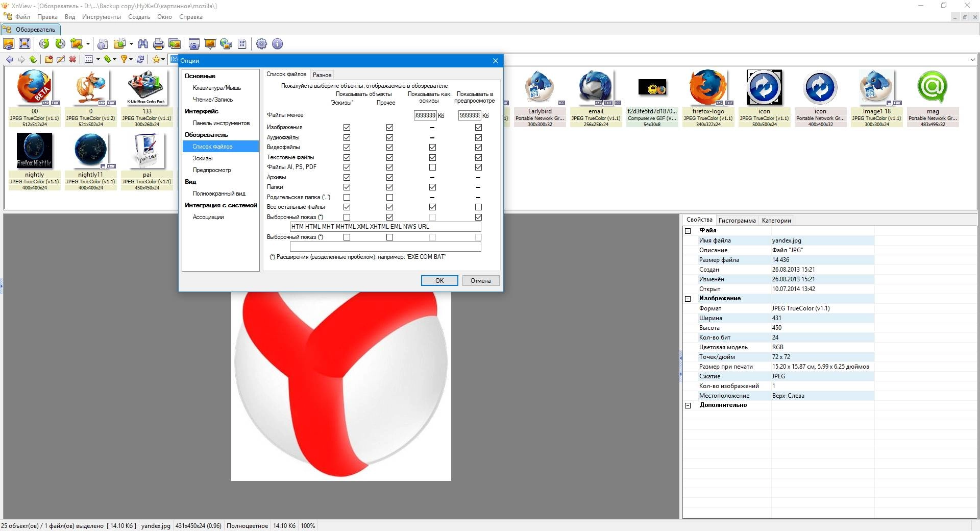Image resolution: width=980 pixels, height=531 pixels.
Task: Click the rename file icon
Action: point(60,59)
